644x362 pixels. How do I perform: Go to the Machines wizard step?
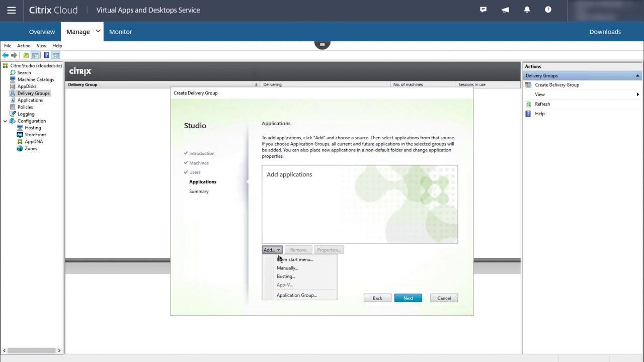tap(199, 163)
